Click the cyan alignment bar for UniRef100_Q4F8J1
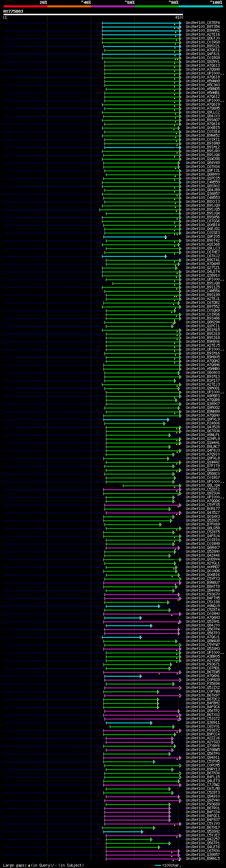 click(141, 54)
